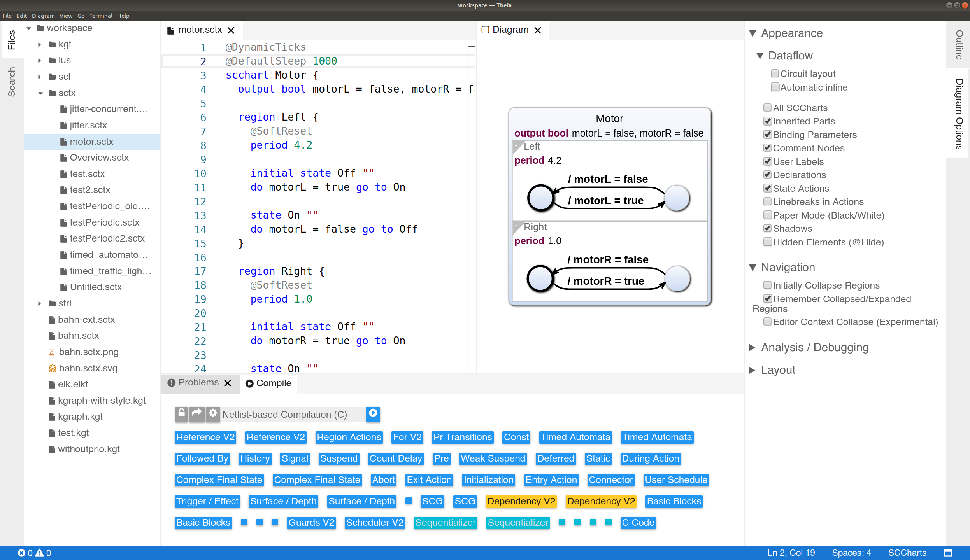The height and width of the screenshot is (560, 970).
Task: Switch to the Problems tab
Action: point(198,383)
